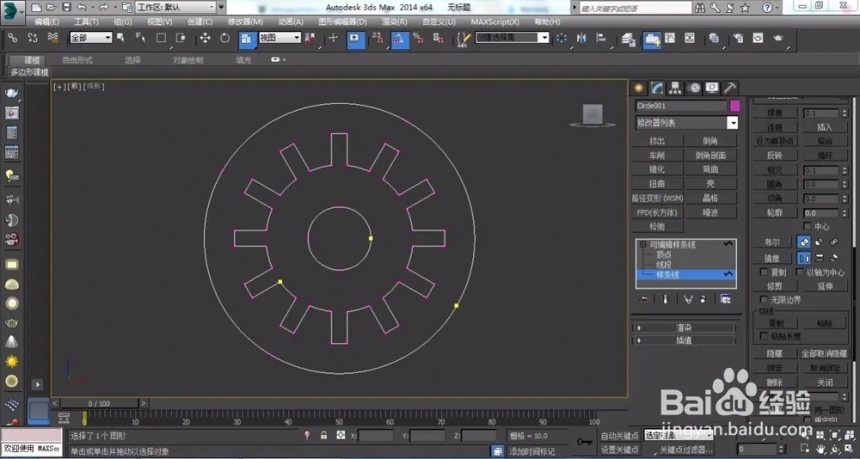Click the Unlink Selection tool
Viewport: 860px width, 459px height.
point(33,38)
